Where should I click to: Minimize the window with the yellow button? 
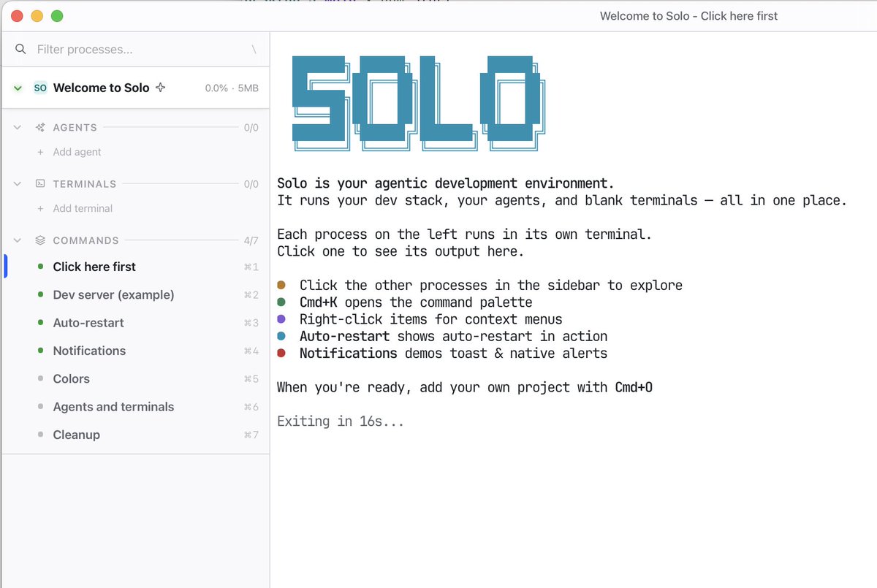tap(37, 16)
